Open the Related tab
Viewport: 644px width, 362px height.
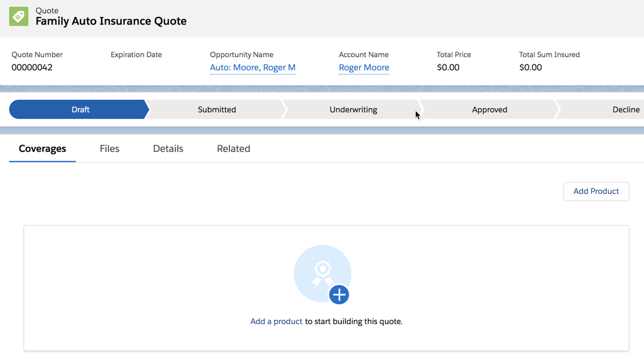[233, 148]
